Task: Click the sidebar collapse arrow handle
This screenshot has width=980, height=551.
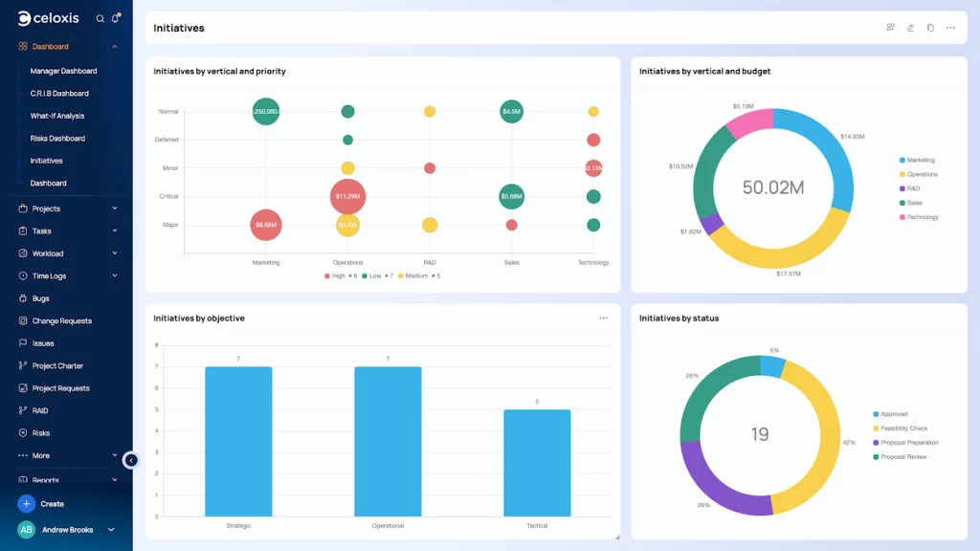Action: tap(131, 460)
